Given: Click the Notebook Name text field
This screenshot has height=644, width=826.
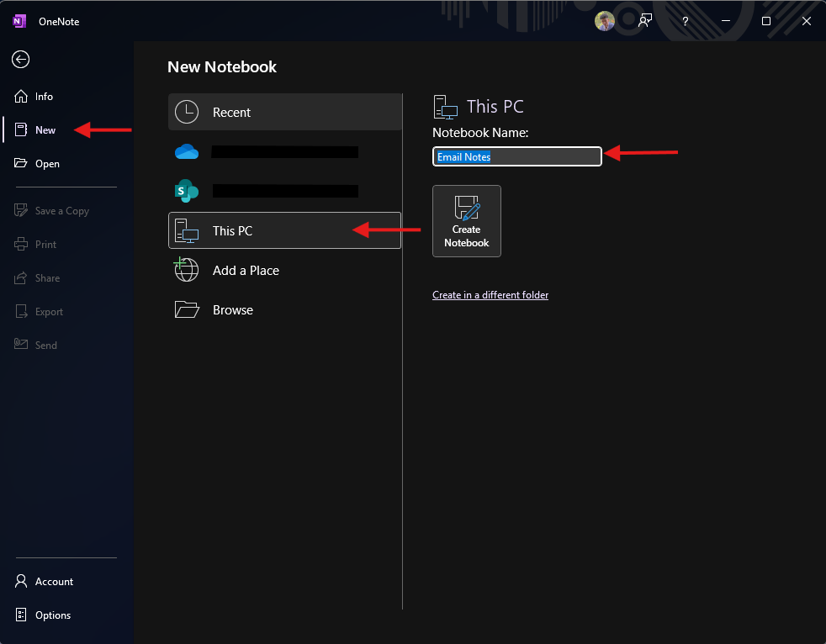Looking at the screenshot, I should (516, 156).
